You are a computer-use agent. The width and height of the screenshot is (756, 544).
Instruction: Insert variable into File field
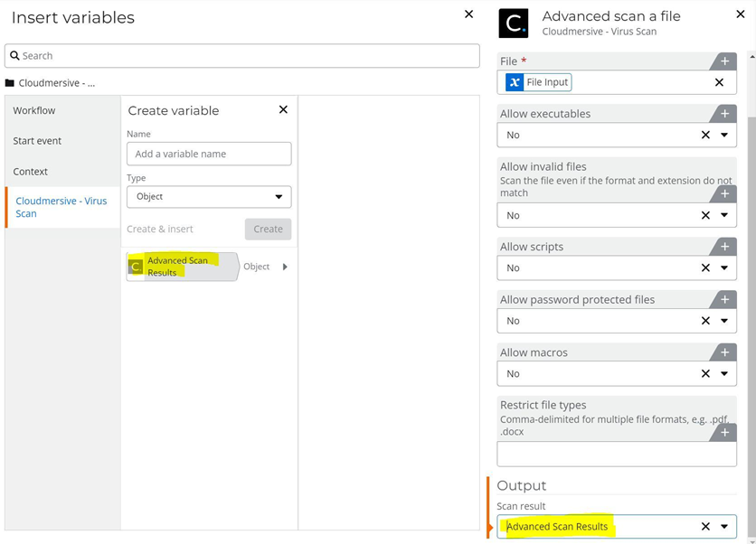(x=724, y=61)
